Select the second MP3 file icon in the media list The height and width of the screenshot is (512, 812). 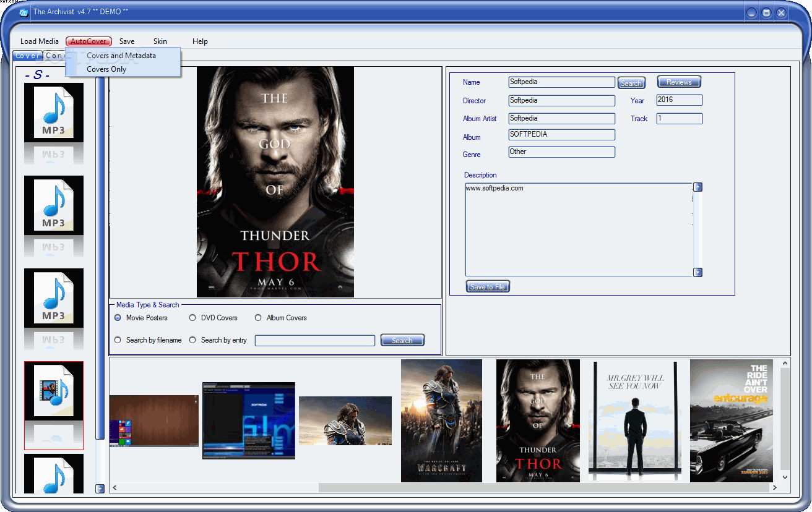click(54, 205)
